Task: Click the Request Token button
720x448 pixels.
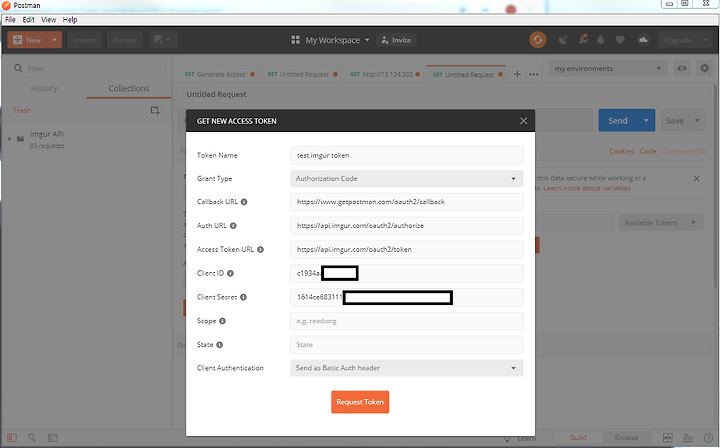Action: point(360,402)
